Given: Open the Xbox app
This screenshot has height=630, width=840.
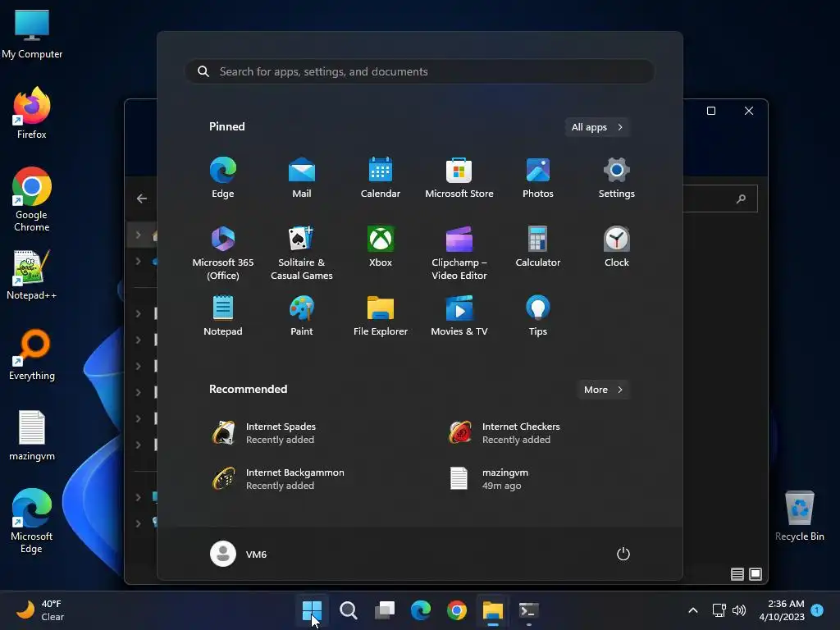Looking at the screenshot, I should pos(381,247).
